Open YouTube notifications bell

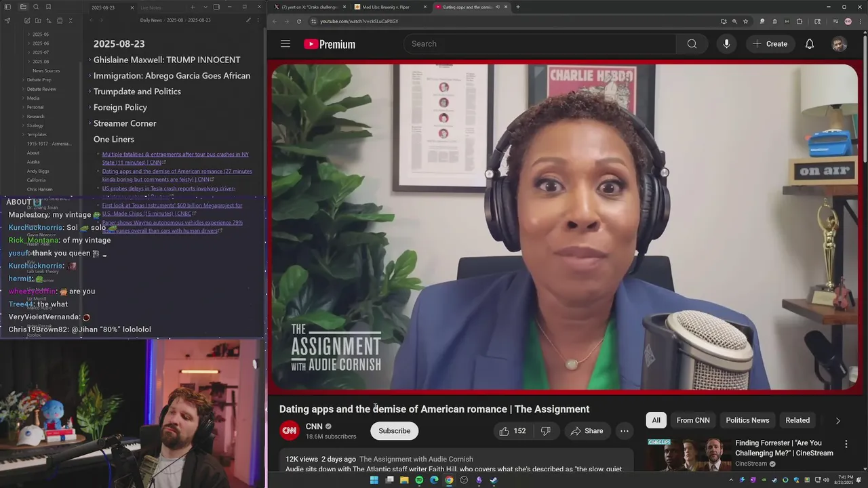click(x=810, y=44)
